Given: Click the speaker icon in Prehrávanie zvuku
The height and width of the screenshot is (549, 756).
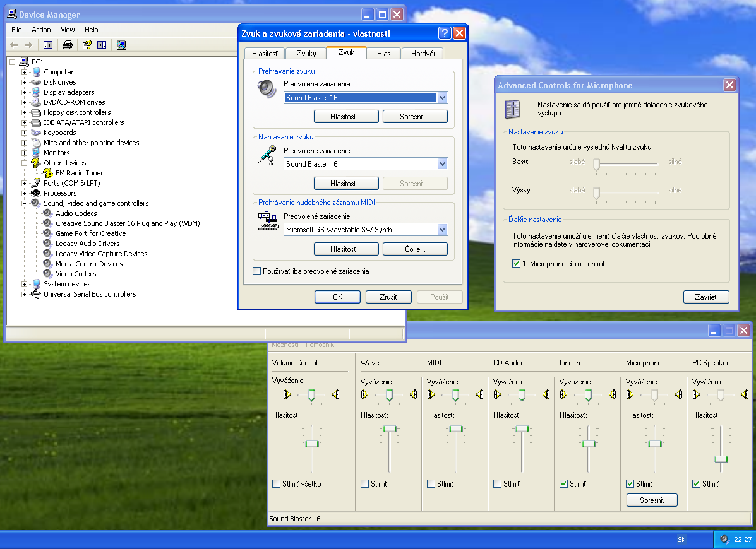Looking at the screenshot, I should point(267,89).
